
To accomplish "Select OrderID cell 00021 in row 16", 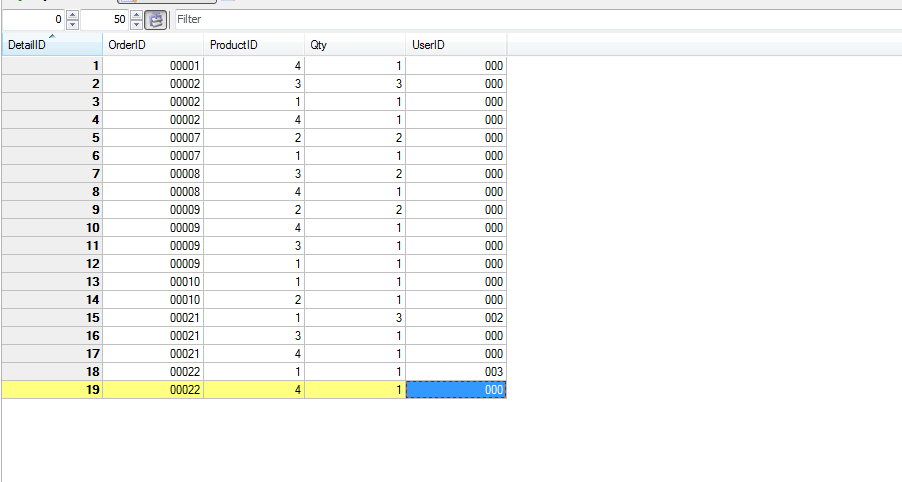I will point(153,335).
